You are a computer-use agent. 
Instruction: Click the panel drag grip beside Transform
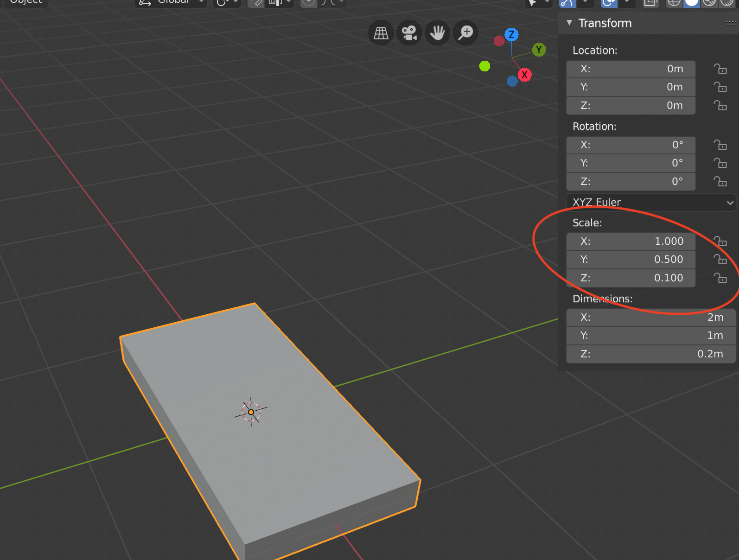731,23
